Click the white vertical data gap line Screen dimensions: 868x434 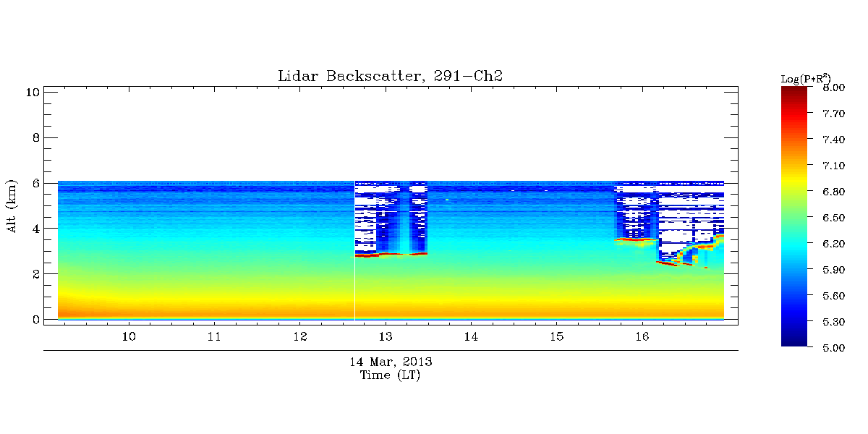point(354,250)
